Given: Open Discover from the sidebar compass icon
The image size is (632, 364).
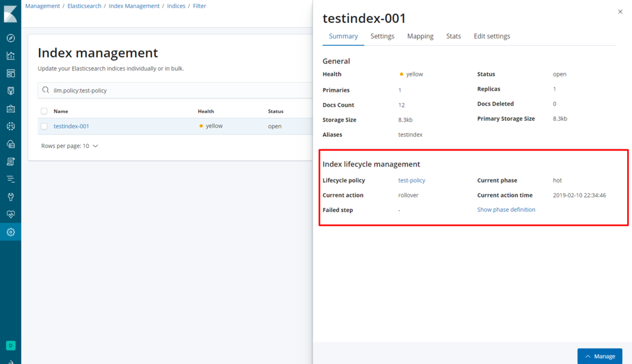Looking at the screenshot, I should (11, 38).
